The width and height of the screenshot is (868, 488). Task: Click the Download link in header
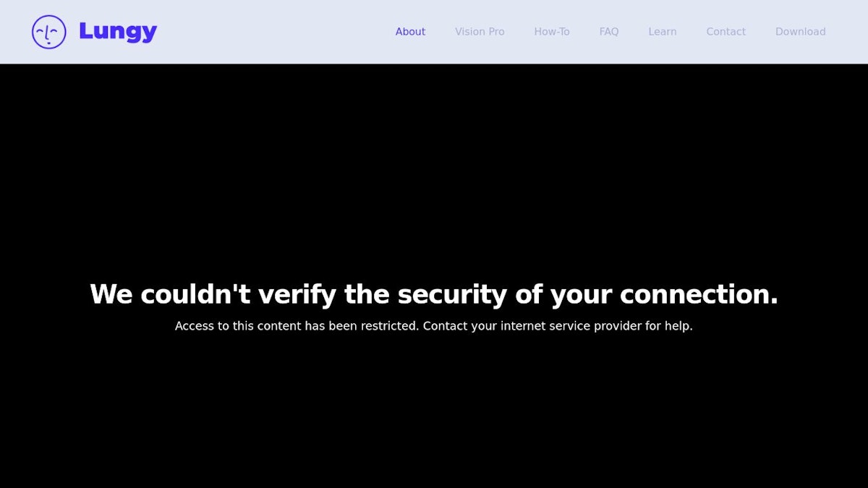(x=800, y=32)
